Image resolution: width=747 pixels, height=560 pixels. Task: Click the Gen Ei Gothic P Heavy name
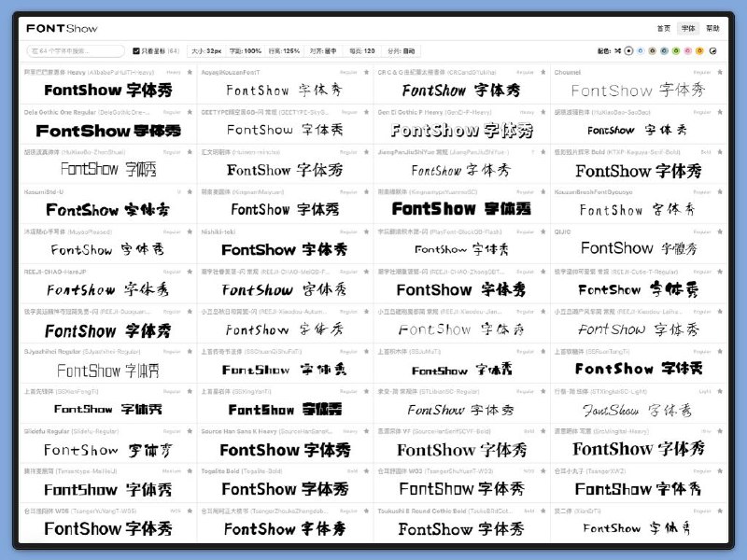(434, 112)
